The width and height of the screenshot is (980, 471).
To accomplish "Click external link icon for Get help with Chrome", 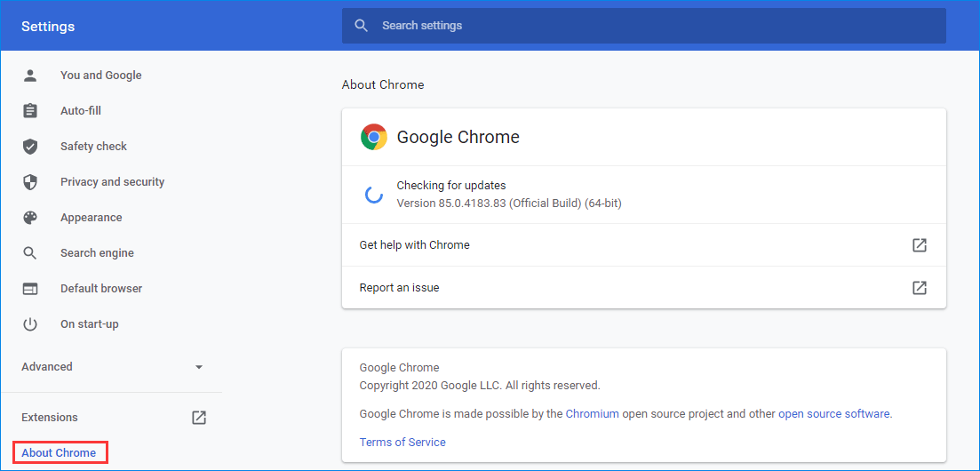I will (920, 245).
